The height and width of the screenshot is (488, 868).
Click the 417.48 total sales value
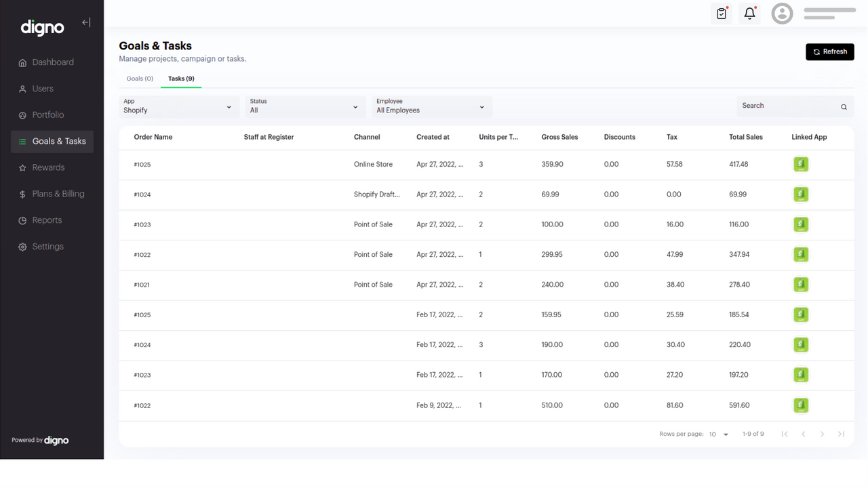pos(738,164)
